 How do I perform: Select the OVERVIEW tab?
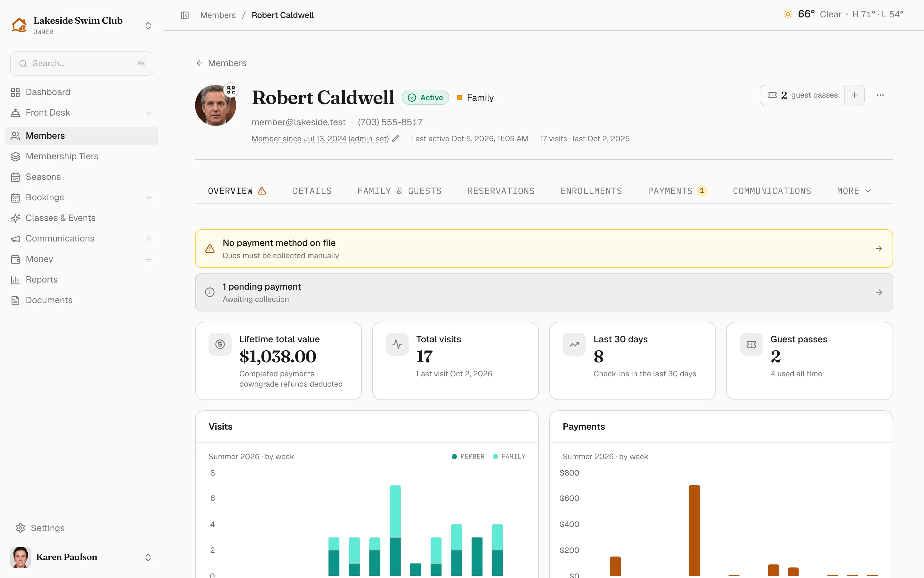[x=237, y=191]
